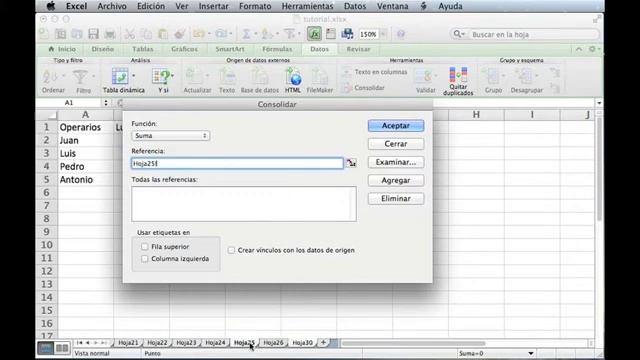Screen dimensions: 640x360
Task: Open the Apple menu
Action: pyautogui.click(x=51, y=6)
